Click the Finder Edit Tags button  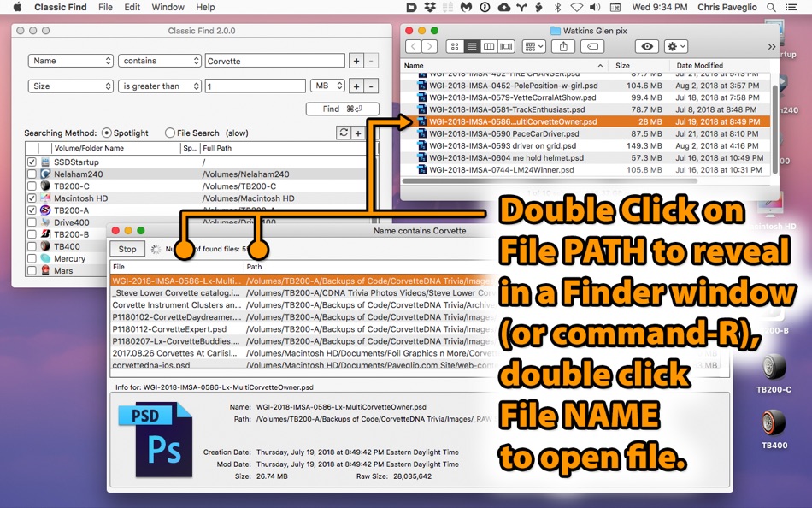[592, 47]
